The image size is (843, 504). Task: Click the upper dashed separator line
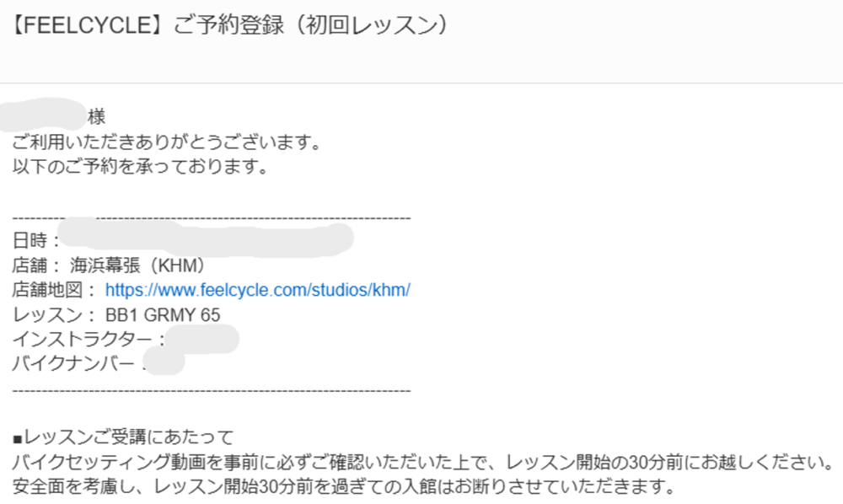point(212,218)
